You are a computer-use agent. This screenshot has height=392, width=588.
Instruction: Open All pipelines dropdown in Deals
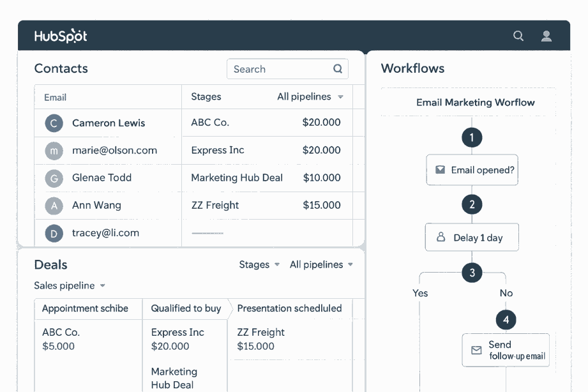[321, 264]
